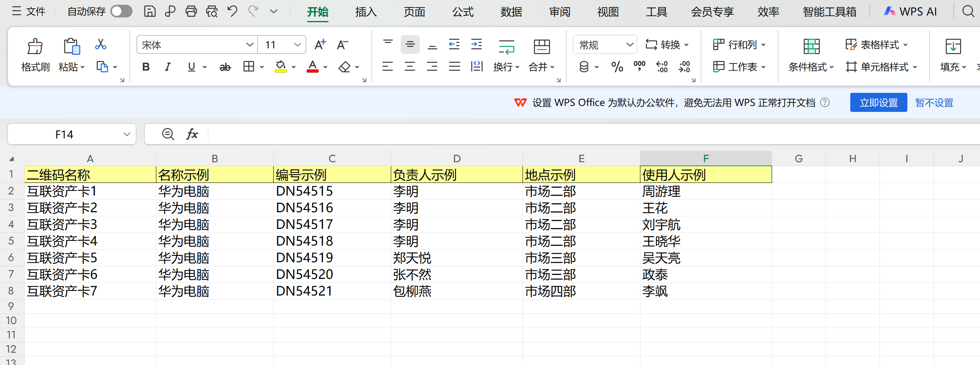Toggle the AutoSave (自动保存) switch

tap(121, 11)
